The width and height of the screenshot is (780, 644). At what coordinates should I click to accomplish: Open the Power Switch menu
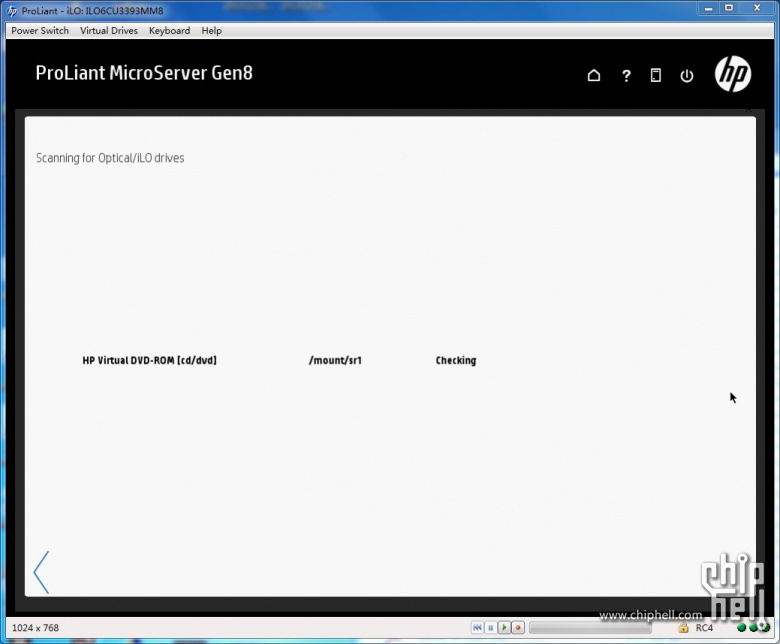pos(40,30)
